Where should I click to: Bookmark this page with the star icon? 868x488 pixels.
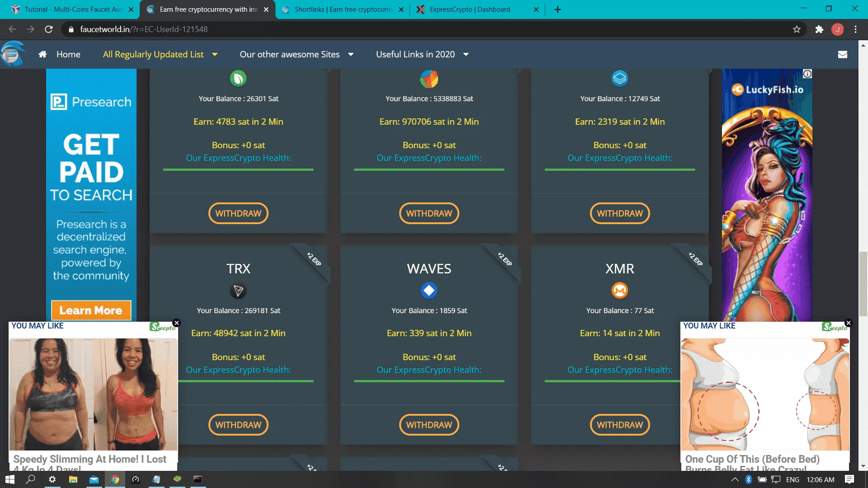pyautogui.click(x=797, y=29)
